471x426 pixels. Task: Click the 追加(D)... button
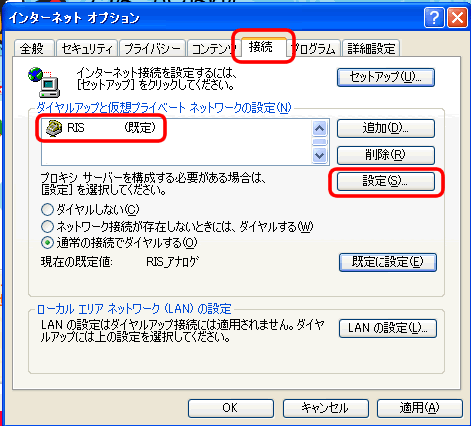coord(386,128)
